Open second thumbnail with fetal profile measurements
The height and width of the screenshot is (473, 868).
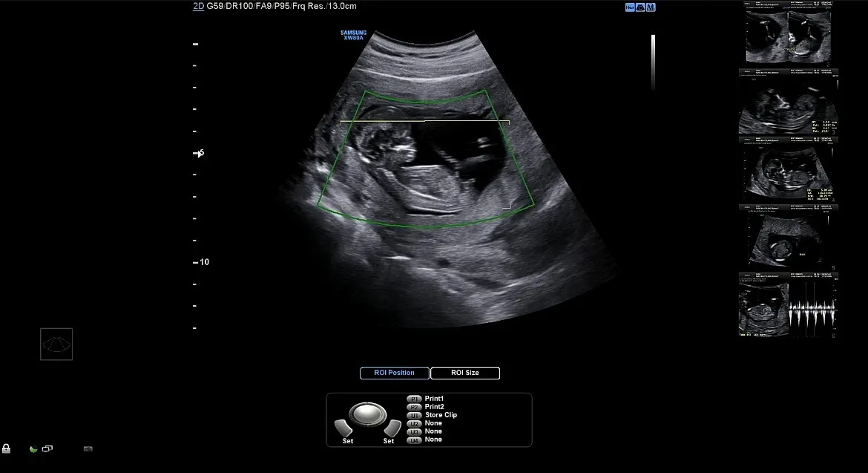(x=789, y=102)
